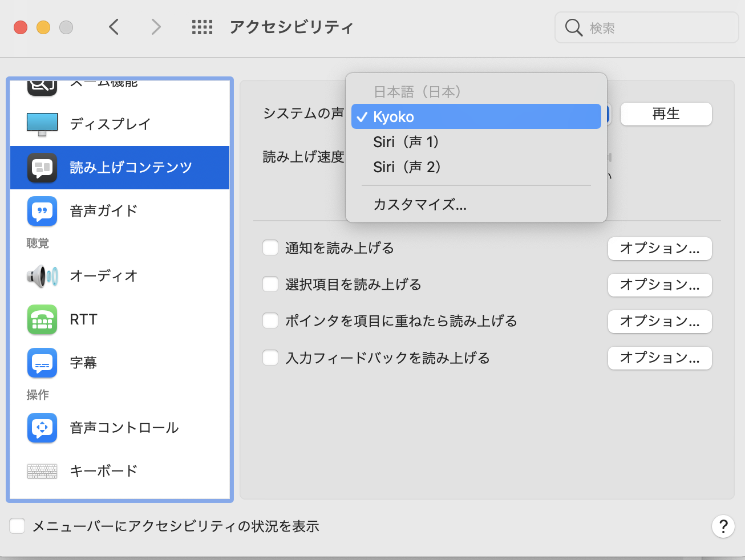
Task: Open カスタマイズ… in the voice menu
Action: [420, 205]
